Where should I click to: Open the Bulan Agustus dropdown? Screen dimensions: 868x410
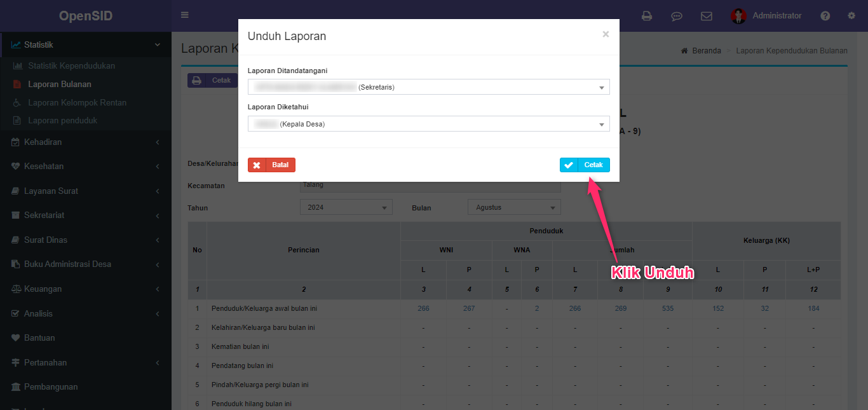514,207
